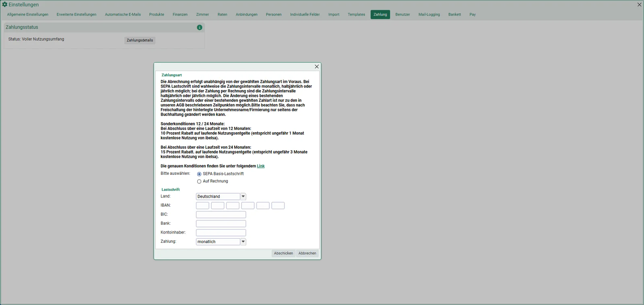Switch to the Benutzer tab

click(402, 14)
